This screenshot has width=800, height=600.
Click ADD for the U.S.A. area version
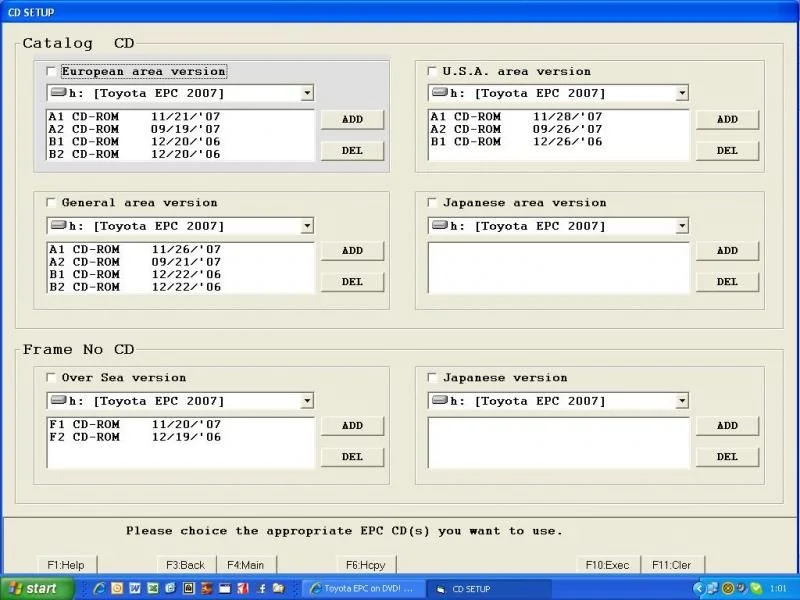(727, 119)
